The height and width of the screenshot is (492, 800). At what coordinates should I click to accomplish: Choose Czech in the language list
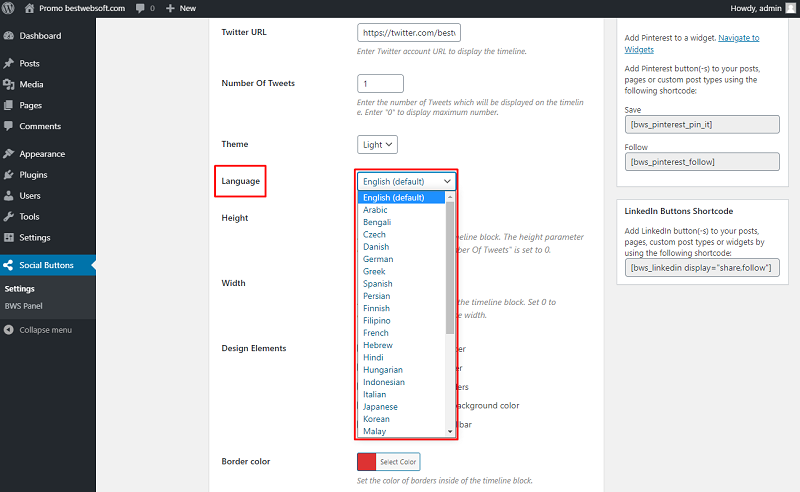coord(402,234)
